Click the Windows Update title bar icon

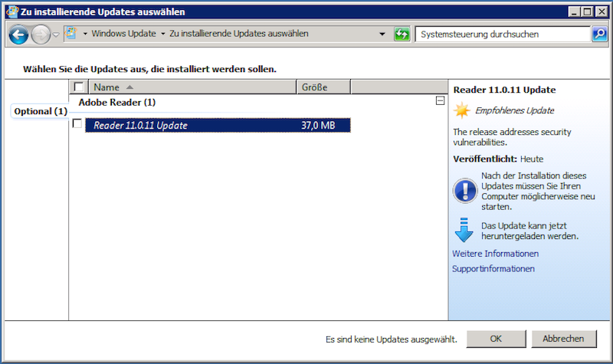pyautogui.click(x=12, y=11)
